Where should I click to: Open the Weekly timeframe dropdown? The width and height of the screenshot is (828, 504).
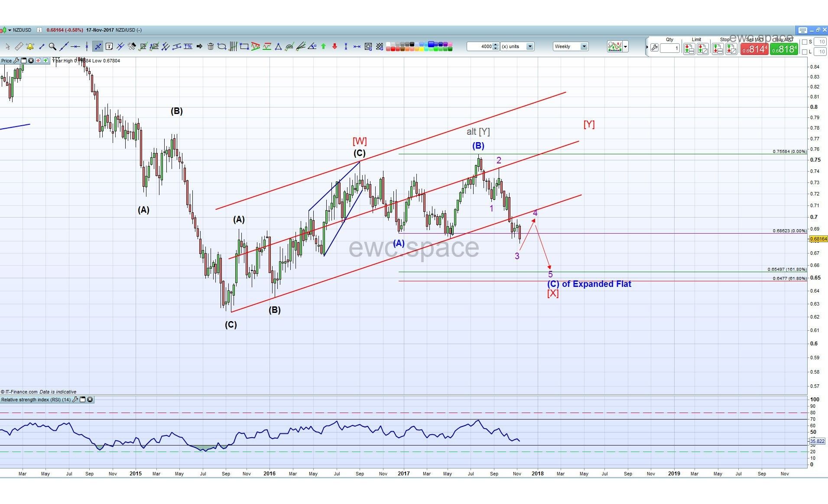click(x=584, y=46)
